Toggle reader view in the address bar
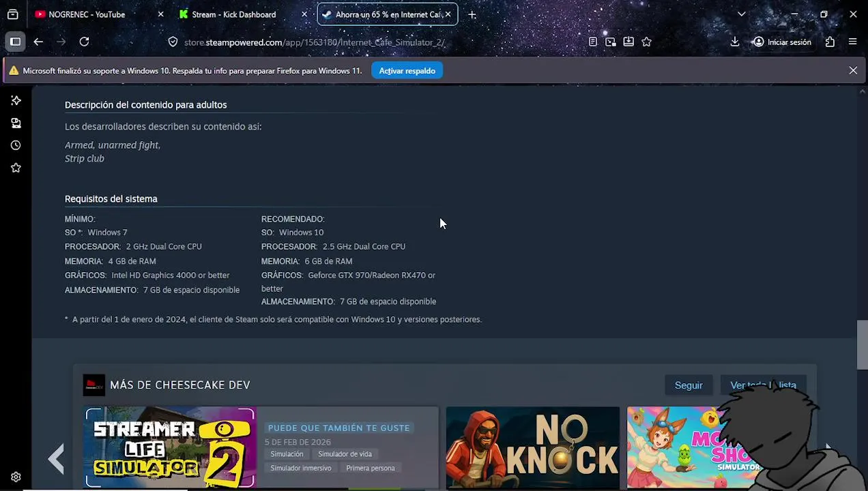868x491 pixels. coord(593,42)
